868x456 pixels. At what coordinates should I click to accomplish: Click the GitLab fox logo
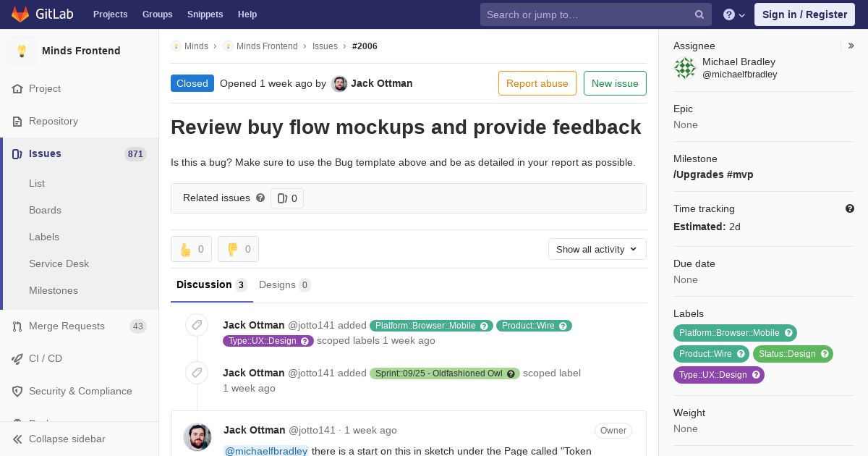pos(20,14)
